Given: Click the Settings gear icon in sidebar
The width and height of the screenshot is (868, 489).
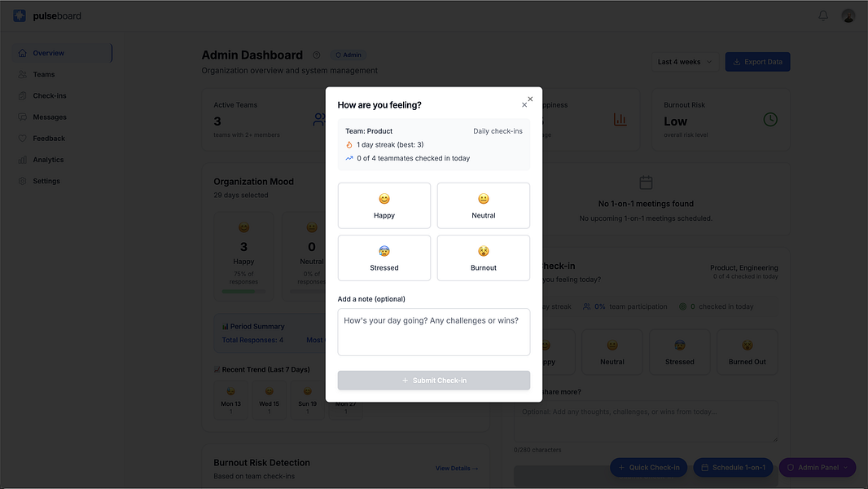Looking at the screenshot, I should [23, 181].
